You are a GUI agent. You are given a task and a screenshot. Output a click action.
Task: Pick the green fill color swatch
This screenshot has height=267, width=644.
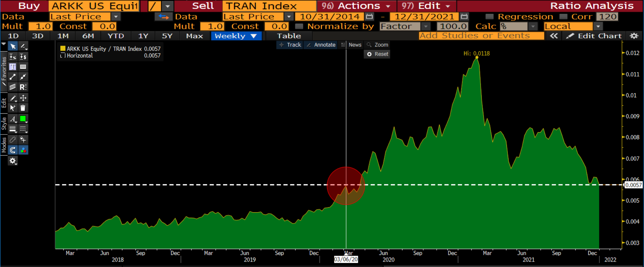pyautogui.click(x=23, y=119)
